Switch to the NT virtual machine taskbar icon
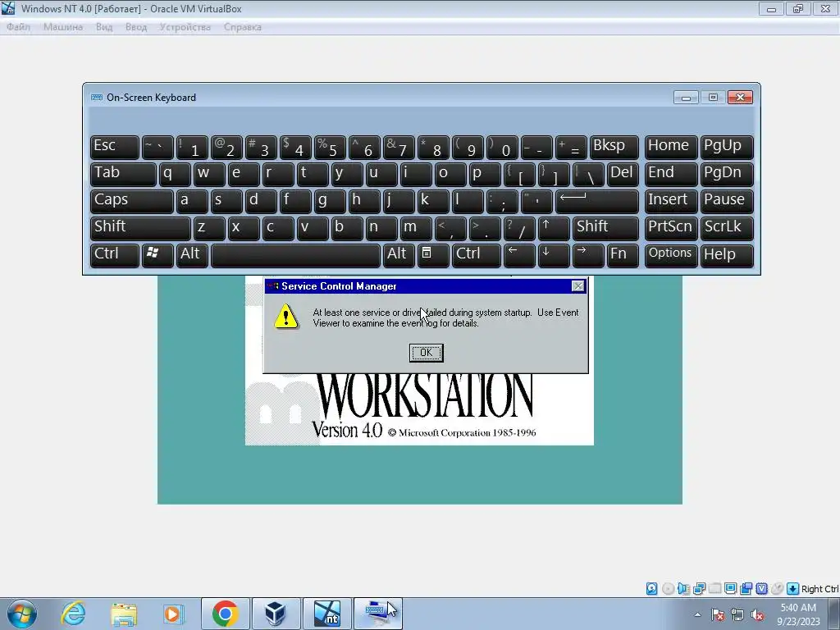840x630 pixels. tap(326, 614)
